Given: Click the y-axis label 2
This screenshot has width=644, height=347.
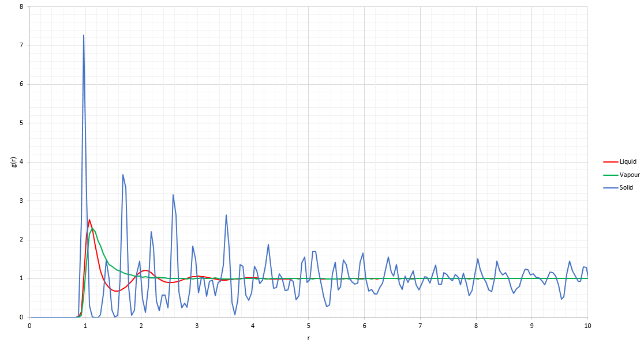Looking at the screenshot, I should 21,240.
